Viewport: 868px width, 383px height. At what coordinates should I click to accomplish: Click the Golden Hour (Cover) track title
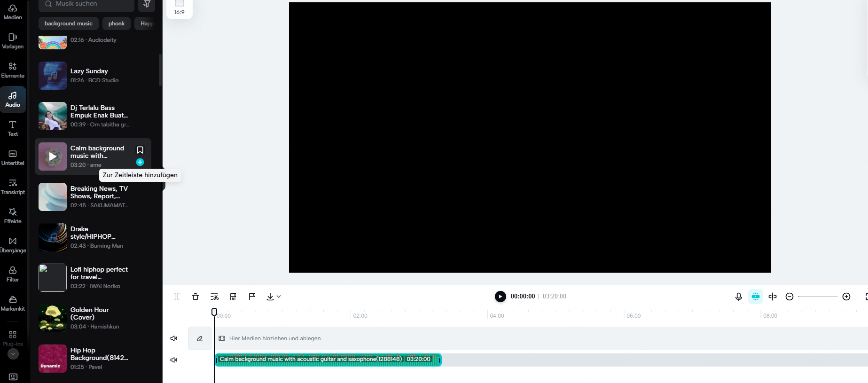pos(90,313)
